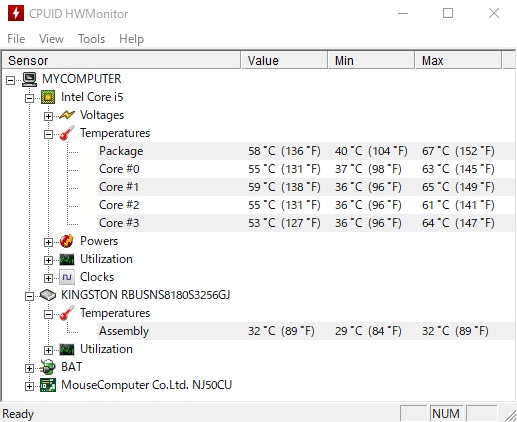This screenshot has height=422, width=517.
Task: Click the Clocks waveform icon
Action: point(67,277)
